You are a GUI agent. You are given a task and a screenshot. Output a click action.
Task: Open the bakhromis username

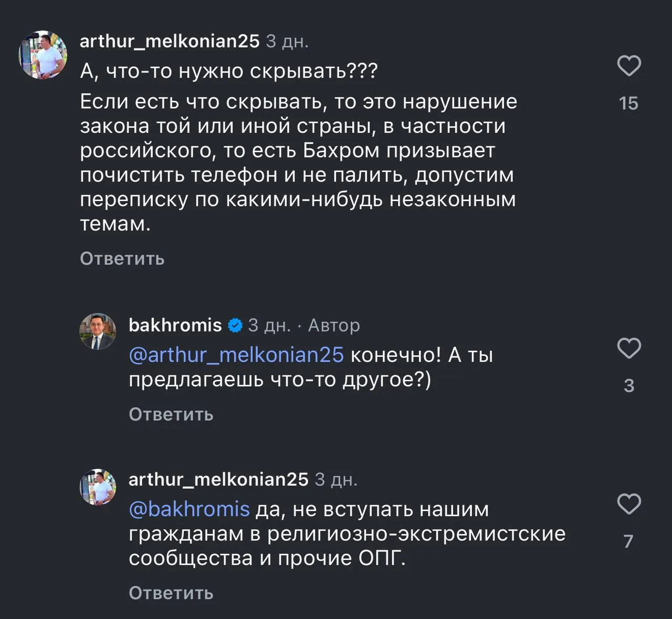(x=175, y=326)
